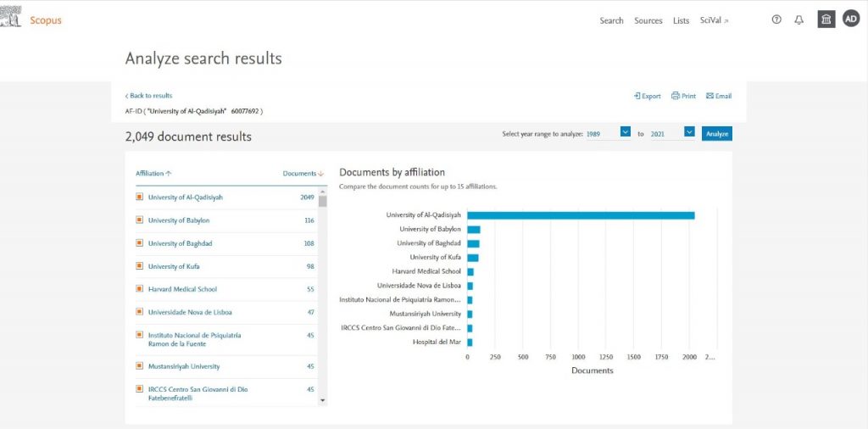Open the SciVal link
The image size is (868, 429).
[x=714, y=20]
